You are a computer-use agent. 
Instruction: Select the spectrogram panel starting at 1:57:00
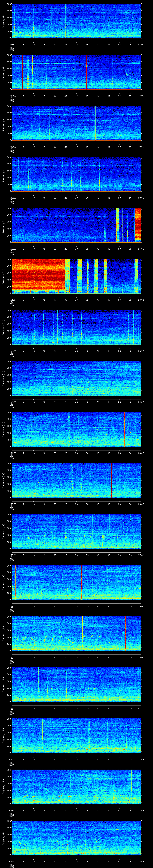point(76,583)
